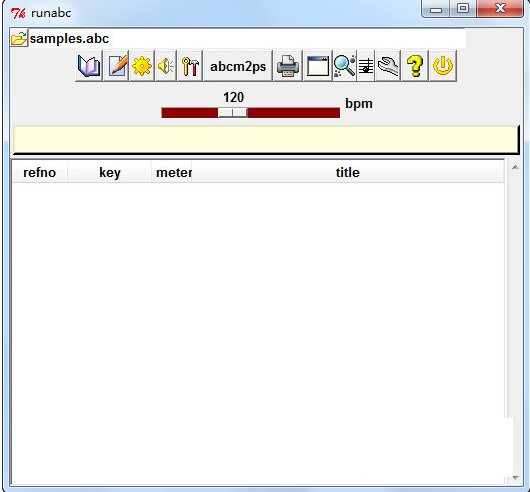Open help with the question mark icon
The height and width of the screenshot is (492, 530).
tap(415, 66)
